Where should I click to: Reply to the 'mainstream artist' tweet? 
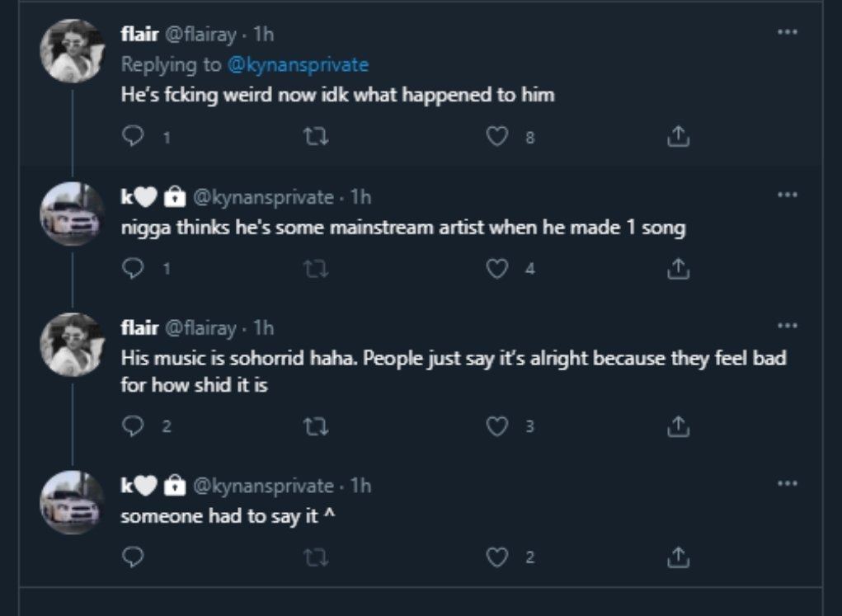(134, 268)
